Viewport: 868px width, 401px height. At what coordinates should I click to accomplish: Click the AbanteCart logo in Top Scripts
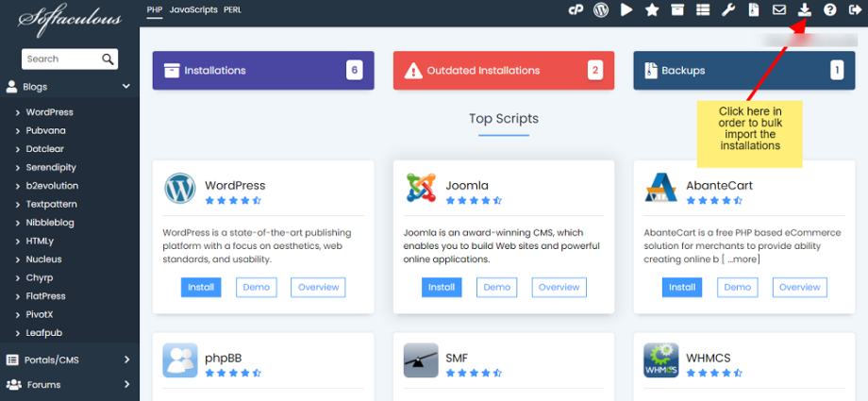(x=661, y=188)
